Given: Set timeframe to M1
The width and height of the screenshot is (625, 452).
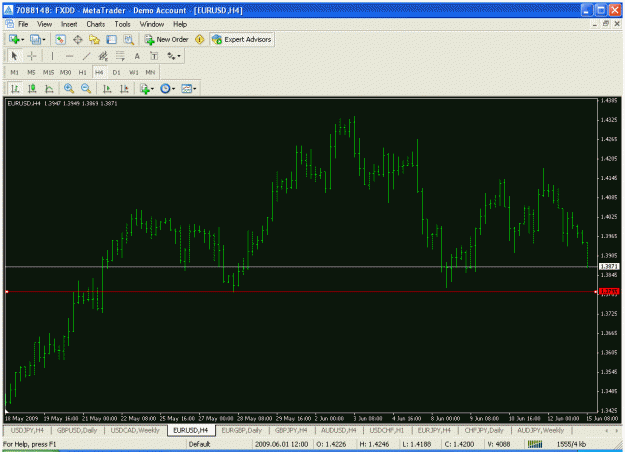Looking at the screenshot, I should [x=14, y=72].
